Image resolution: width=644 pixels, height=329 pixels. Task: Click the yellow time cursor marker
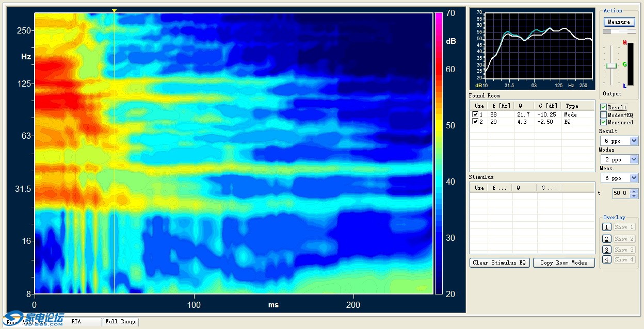[x=114, y=11]
